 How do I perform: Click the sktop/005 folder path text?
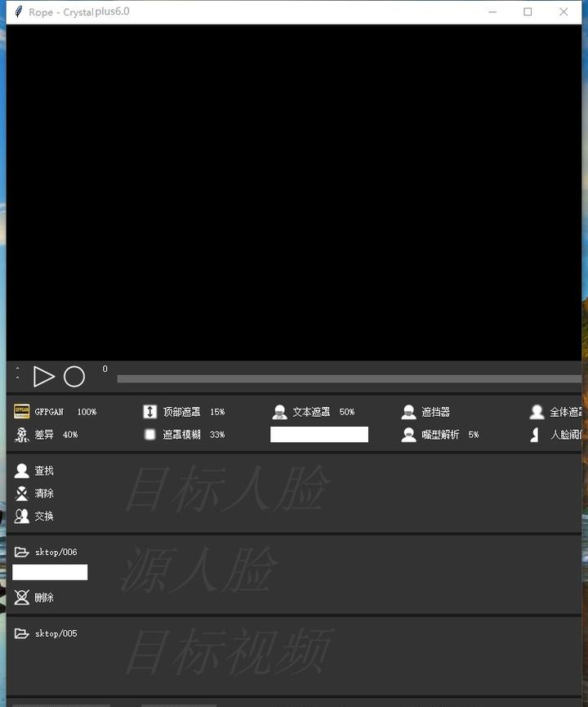(56, 633)
